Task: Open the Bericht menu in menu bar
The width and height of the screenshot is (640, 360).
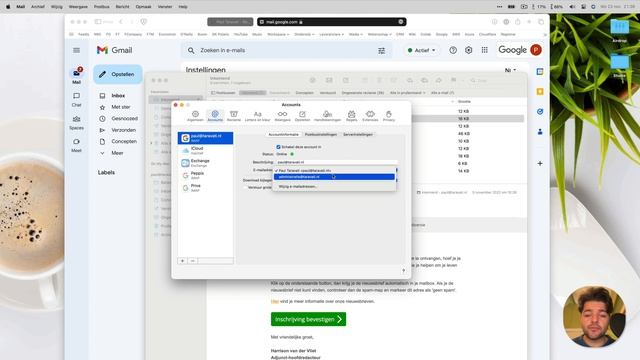Action: (x=122, y=7)
